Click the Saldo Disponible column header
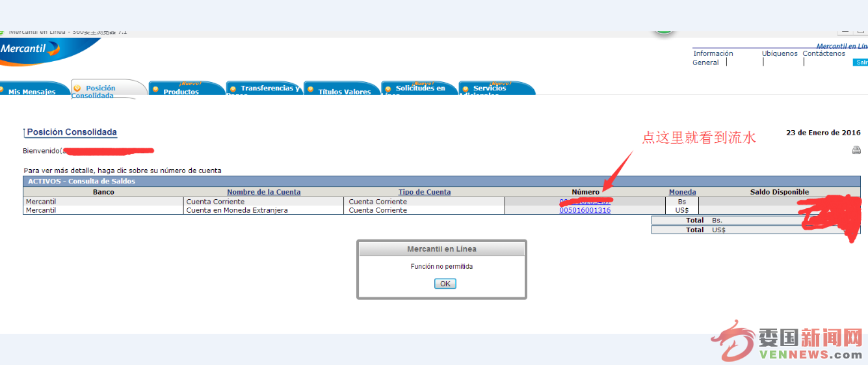This screenshot has height=365, width=868. [x=779, y=192]
